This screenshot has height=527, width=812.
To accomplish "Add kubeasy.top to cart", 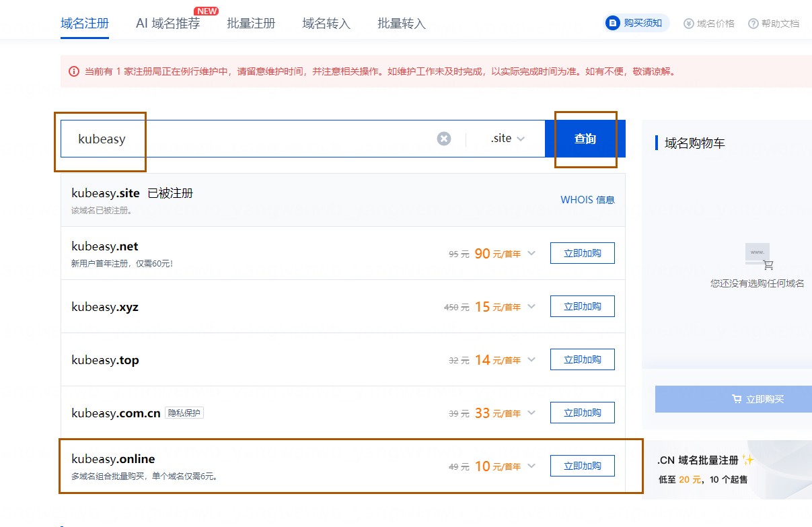I will (583, 359).
